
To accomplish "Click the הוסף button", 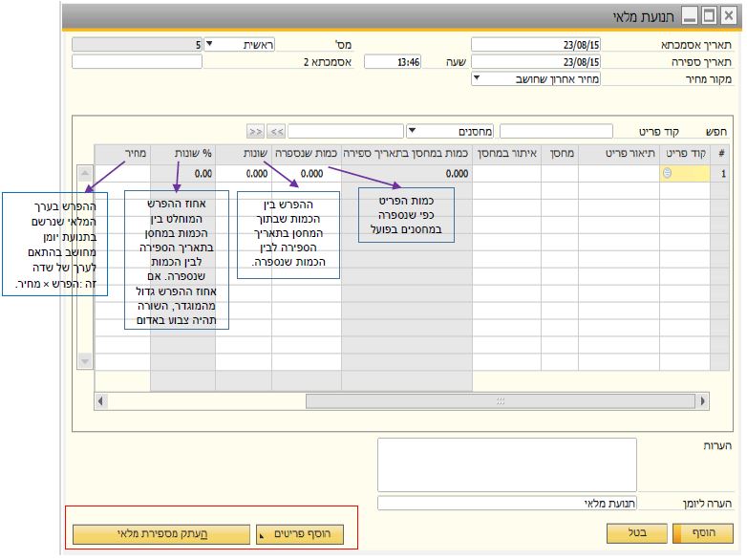I will pos(703,533).
